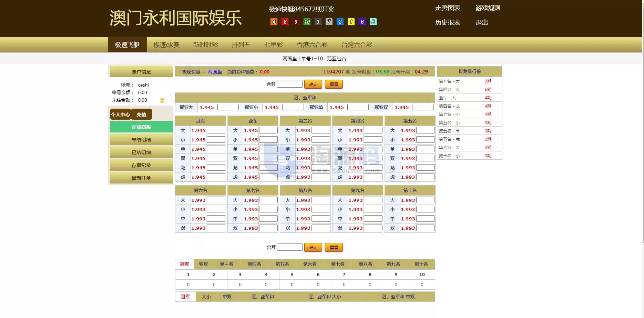The image size is (644, 318).
Task: Open the 台湾六合彩 tab
Action: click(357, 45)
